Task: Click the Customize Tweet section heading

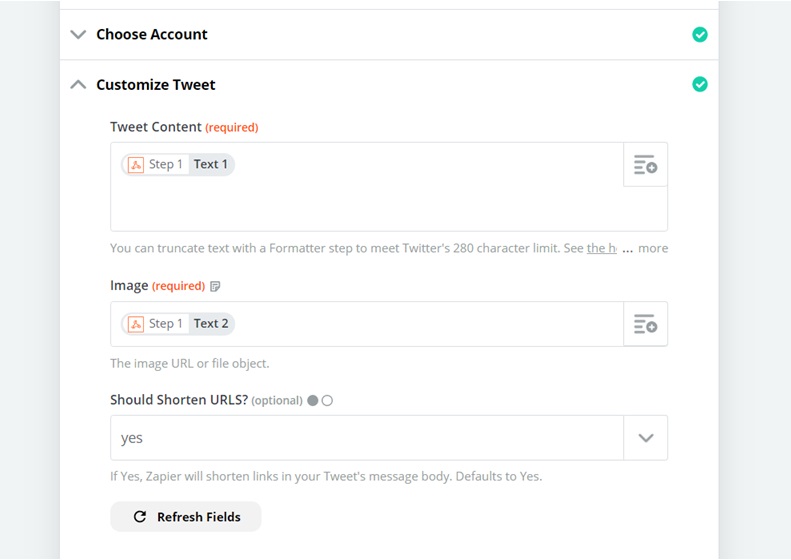Action: pyautogui.click(x=156, y=85)
